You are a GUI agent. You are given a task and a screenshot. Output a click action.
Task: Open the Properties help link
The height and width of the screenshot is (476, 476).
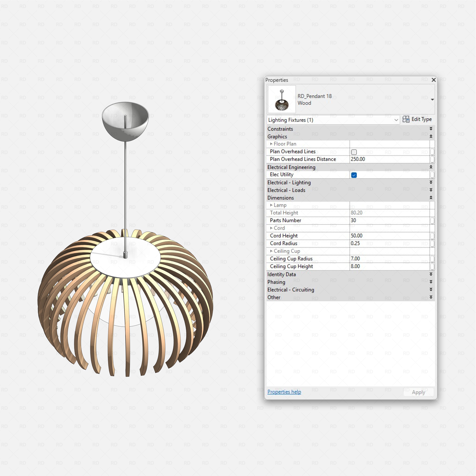(284, 392)
